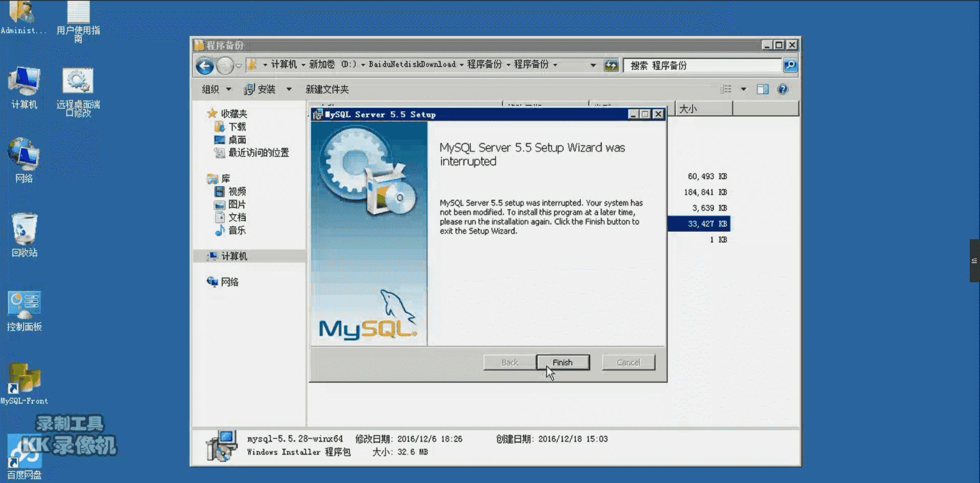
Task: Launch the MySQL-Front desktop shortcut
Action: tap(24, 384)
